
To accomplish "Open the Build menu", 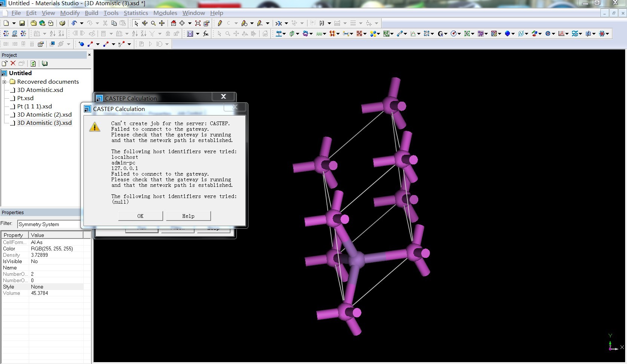I will point(91,13).
